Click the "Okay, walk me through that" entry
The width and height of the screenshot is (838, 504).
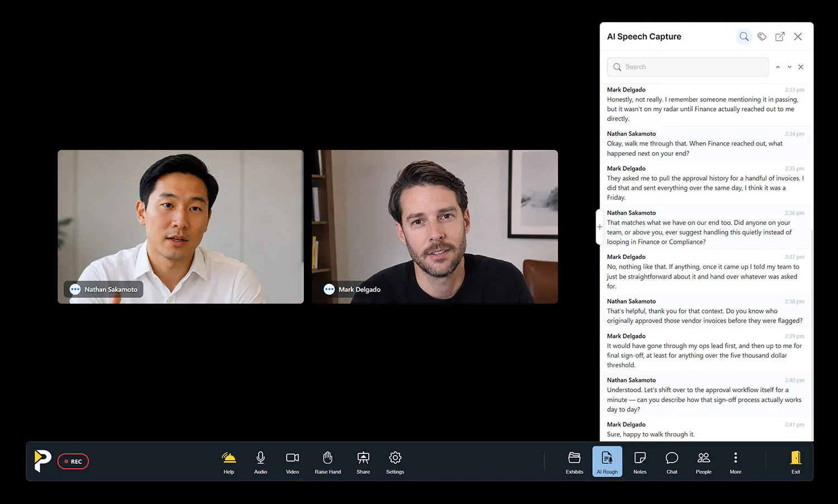point(706,143)
